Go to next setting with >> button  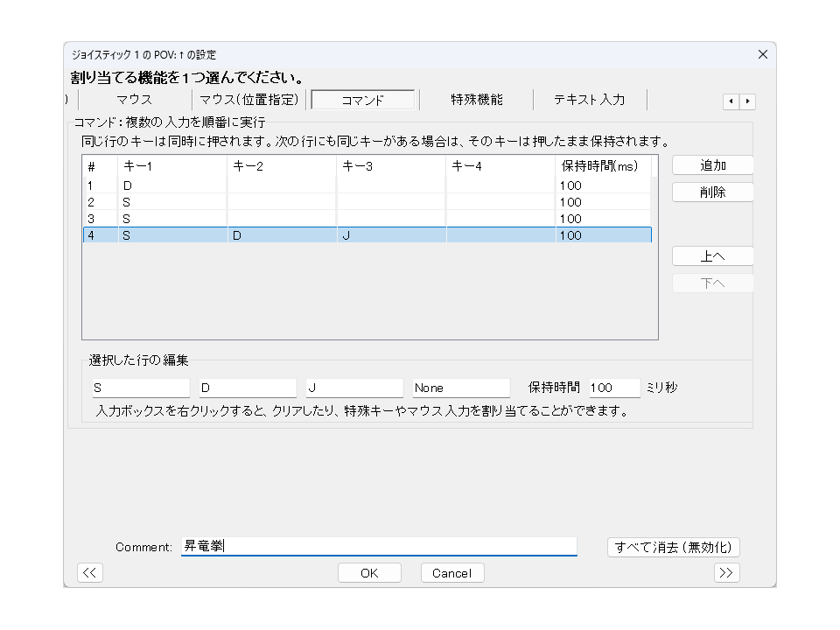726,572
